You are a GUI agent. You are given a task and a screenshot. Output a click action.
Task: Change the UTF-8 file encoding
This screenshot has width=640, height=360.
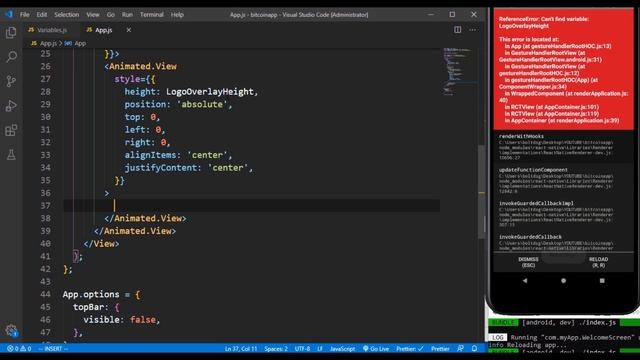[302, 349]
